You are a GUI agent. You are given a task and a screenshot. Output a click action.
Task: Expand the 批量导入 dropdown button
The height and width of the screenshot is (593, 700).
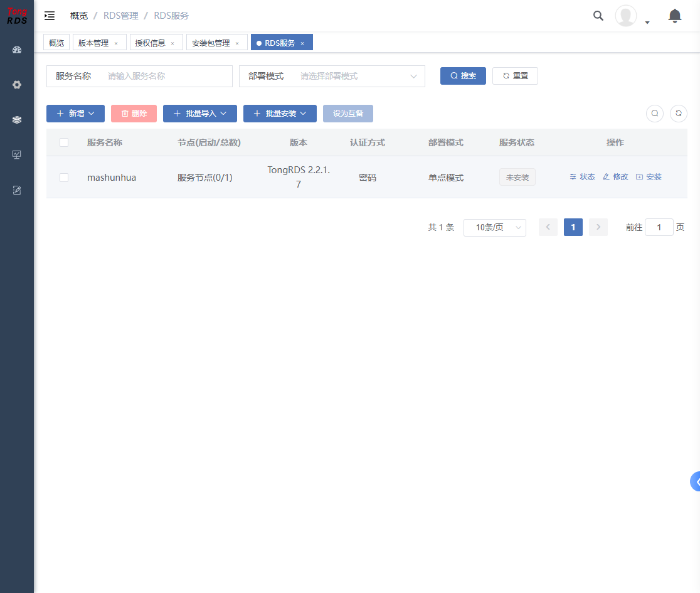click(200, 114)
